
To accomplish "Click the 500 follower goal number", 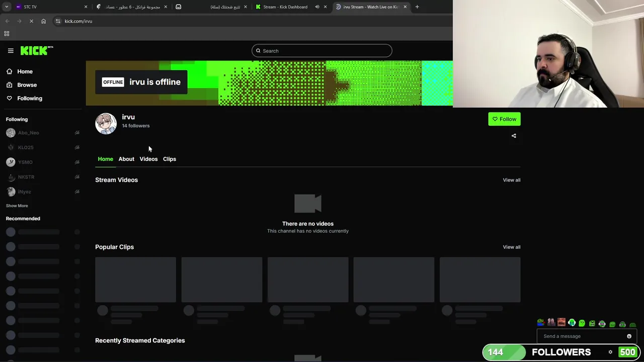I will pyautogui.click(x=627, y=352).
